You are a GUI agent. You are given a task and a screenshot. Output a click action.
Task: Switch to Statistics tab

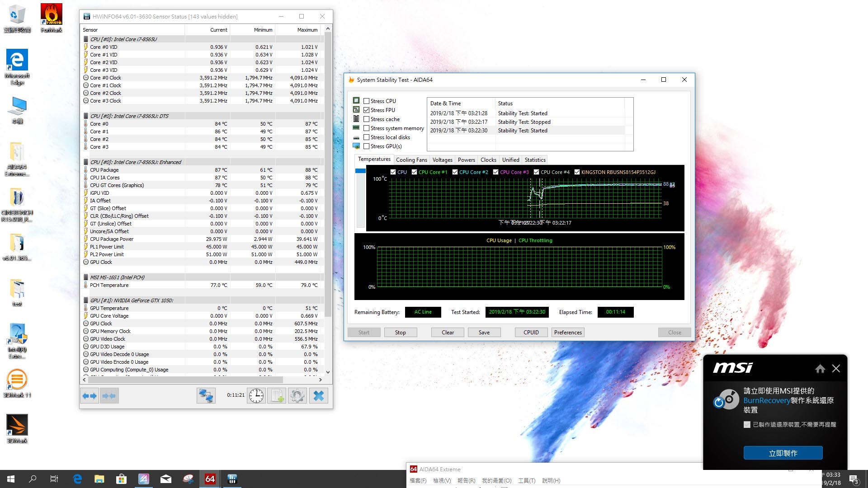tap(535, 160)
